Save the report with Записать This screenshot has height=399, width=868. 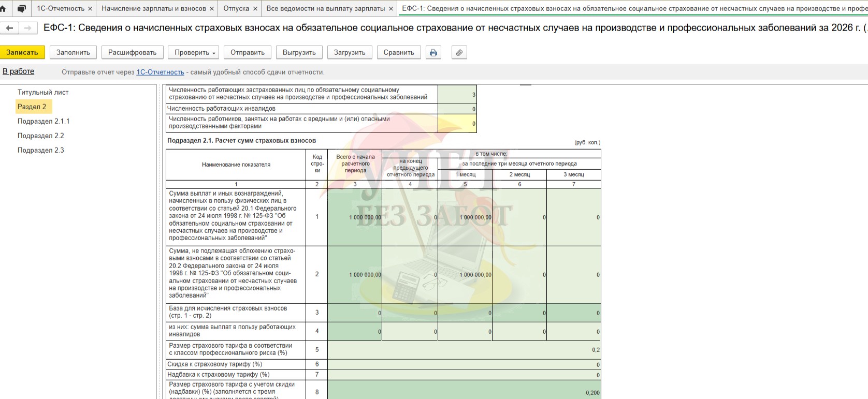22,52
